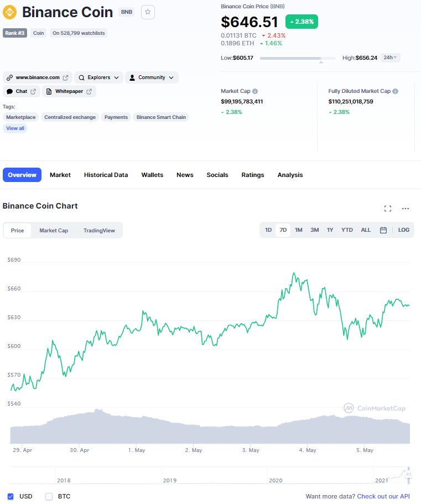Click View all to see all tags
The width and height of the screenshot is (421, 504).
pos(15,128)
